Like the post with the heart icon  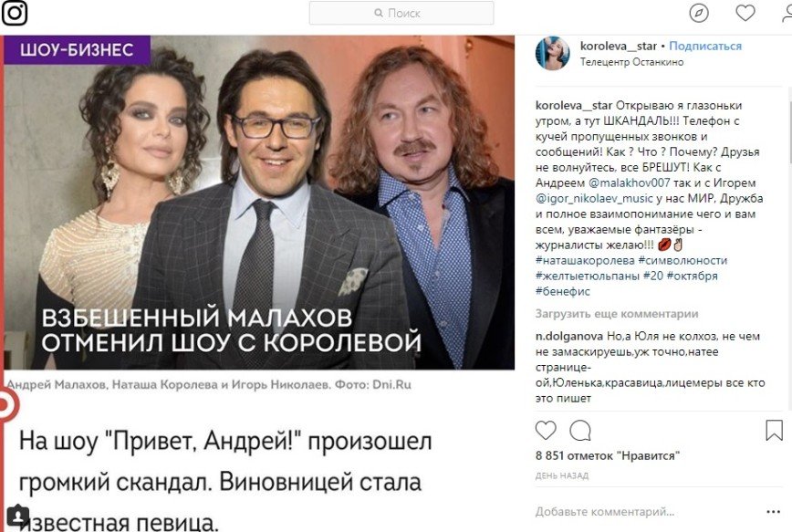click(x=546, y=430)
